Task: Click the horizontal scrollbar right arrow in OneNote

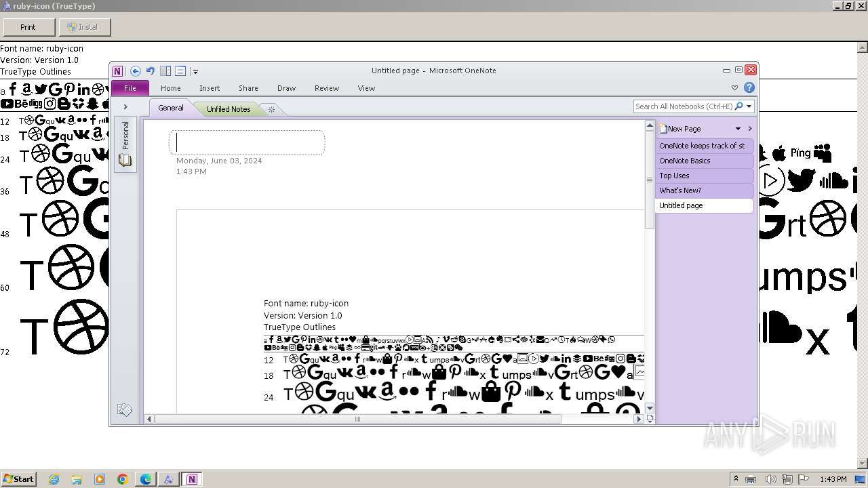Action: 638,419
